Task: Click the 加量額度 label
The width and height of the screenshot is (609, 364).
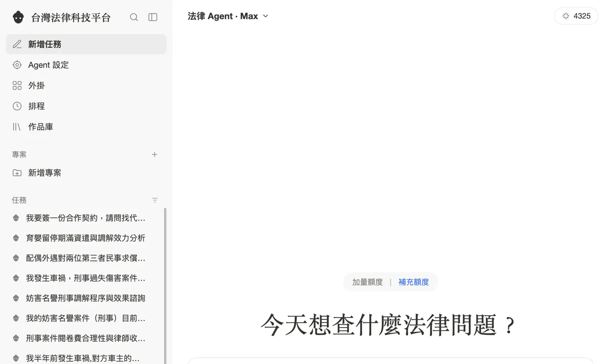Action: 367,282
